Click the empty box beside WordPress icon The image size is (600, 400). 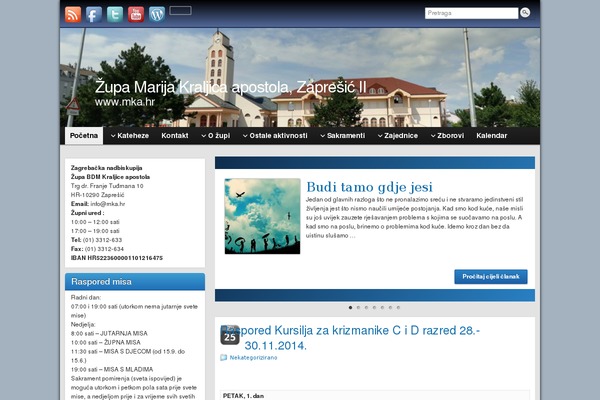pyautogui.click(x=180, y=11)
